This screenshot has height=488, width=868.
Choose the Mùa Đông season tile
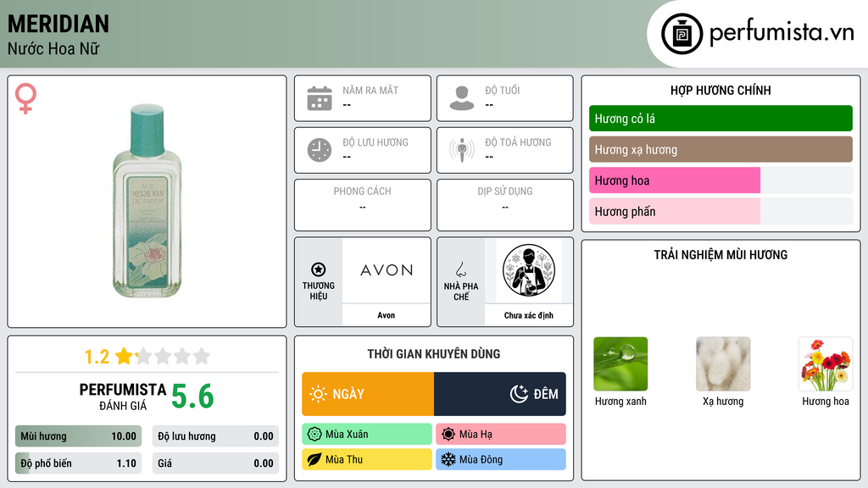tap(501, 459)
